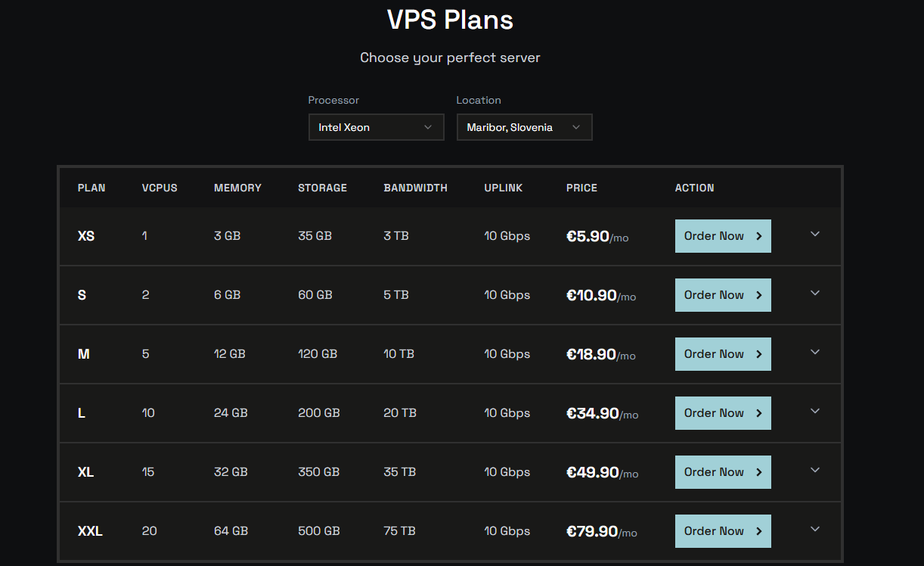Image resolution: width=924 pixels, height=566 pixels.
Task: Click the Processor dropdown arrow icon
Action: 428,127
